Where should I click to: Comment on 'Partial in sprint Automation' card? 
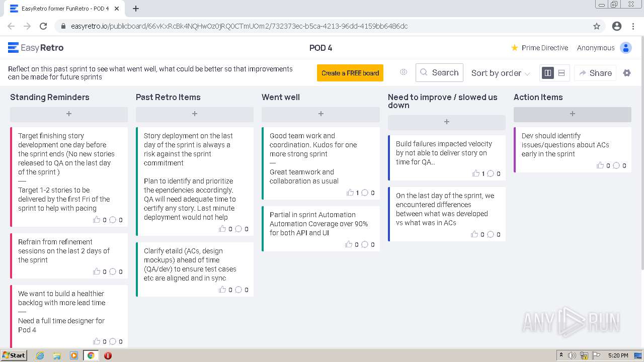pyautogui.click(x=365, y=244)
